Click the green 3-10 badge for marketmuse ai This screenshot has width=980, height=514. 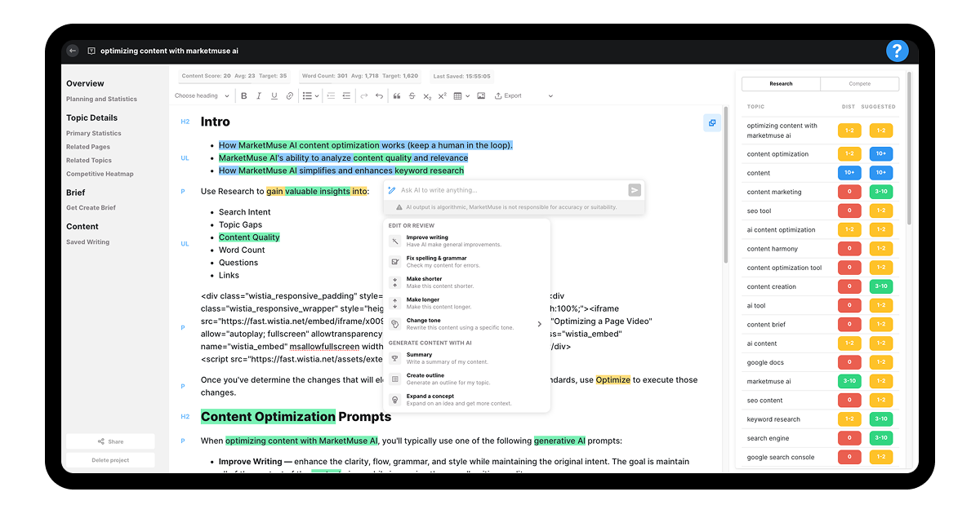[849, 381]
